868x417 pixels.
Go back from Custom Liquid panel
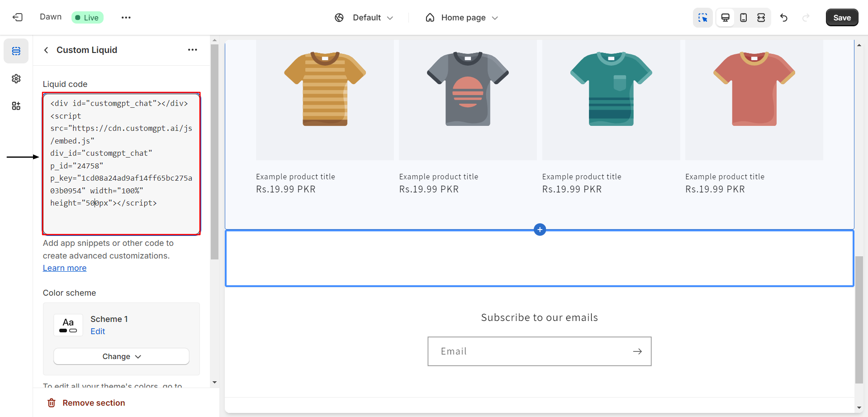pyautogui.click(x=46, y=50)
